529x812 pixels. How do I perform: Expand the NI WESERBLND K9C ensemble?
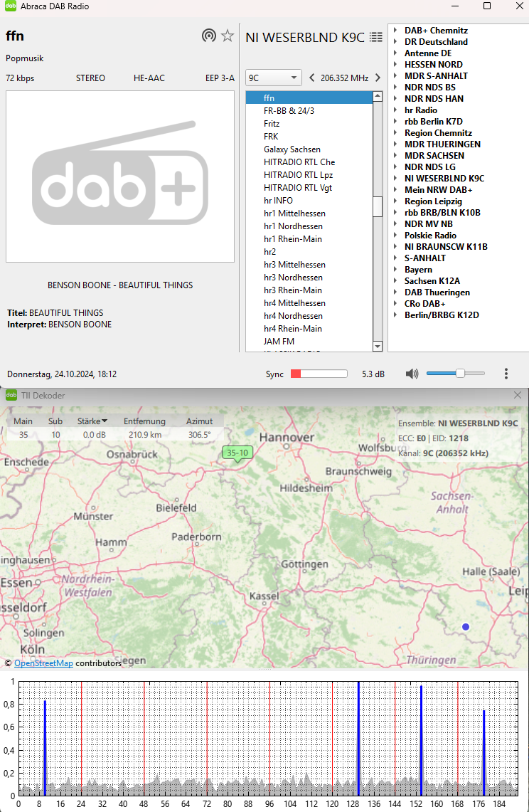click(395, 179)
